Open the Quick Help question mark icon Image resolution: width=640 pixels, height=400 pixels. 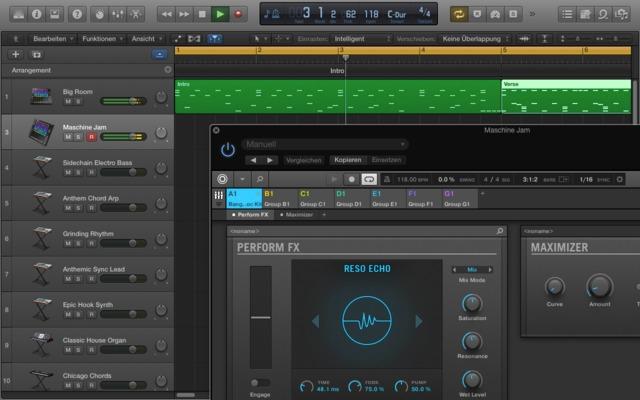(77, 15)
